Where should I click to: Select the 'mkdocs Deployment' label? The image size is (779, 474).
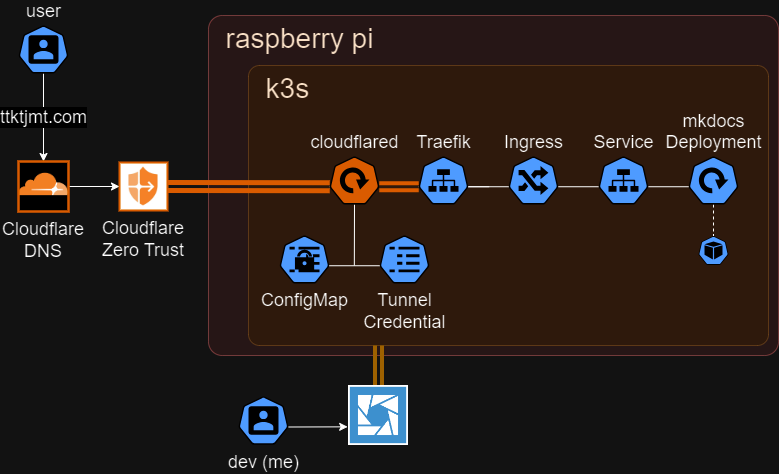[x=713, y=132]
